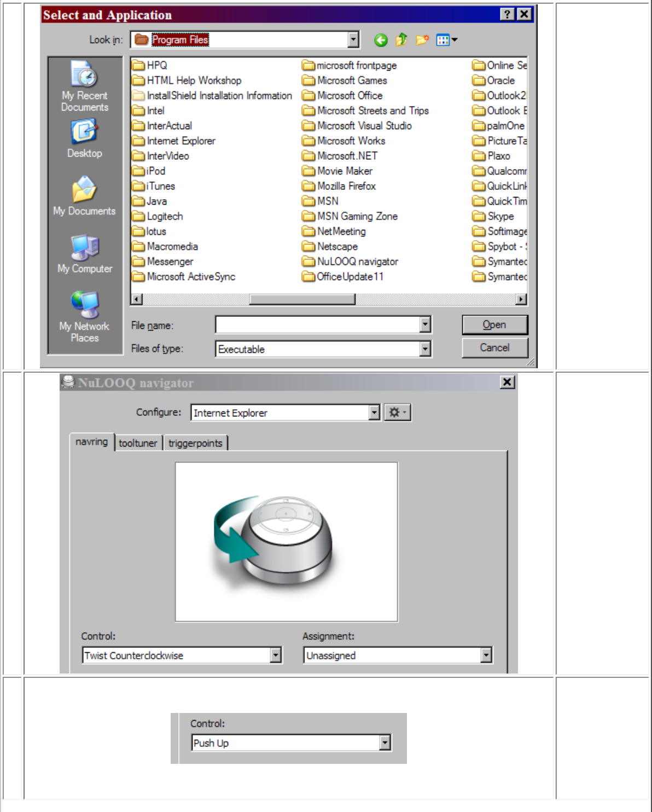Open My Recent Documents place
The width and height of the screenshot is (652, 812).
(x=85, y=86)
